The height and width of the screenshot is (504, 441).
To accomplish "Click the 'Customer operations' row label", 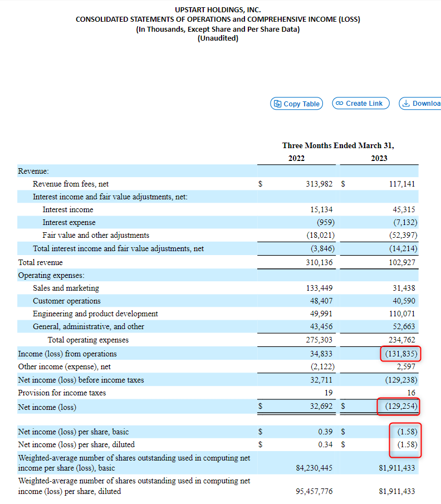I will (x=66, y=301).
